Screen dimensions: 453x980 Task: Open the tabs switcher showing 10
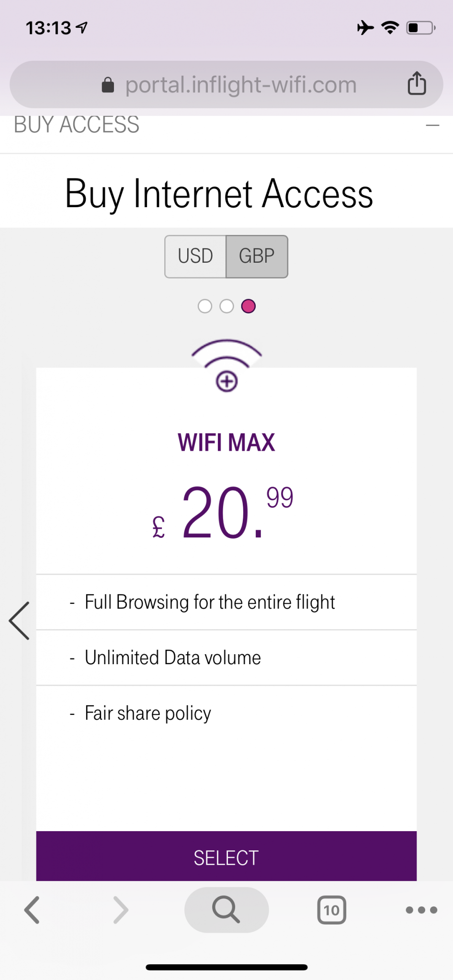tap(331, 910)
